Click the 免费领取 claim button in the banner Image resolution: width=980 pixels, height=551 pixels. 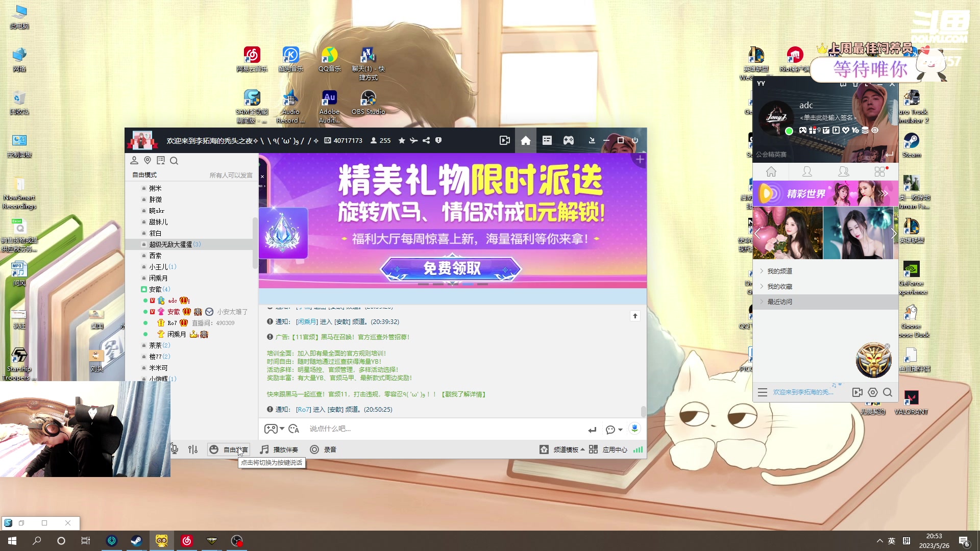(x=452, y=269)
